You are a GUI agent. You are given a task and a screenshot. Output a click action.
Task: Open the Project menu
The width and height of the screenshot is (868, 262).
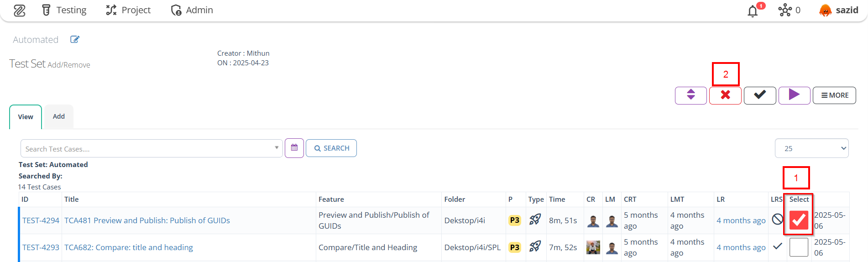[128, 10]
